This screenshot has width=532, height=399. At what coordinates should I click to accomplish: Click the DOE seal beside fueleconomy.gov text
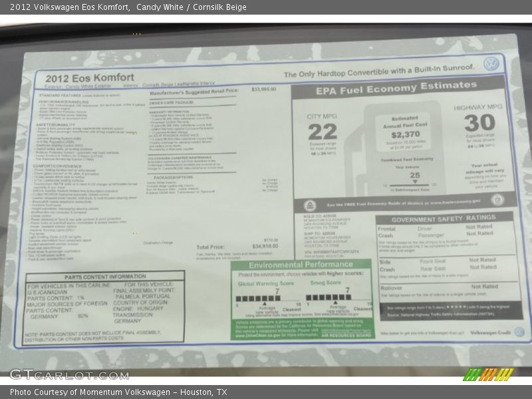click(x=497, y=200)
